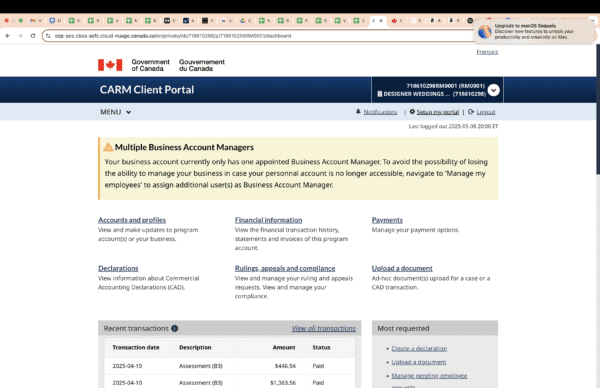Go back using browser back arrow

click(x=8, y=36)
